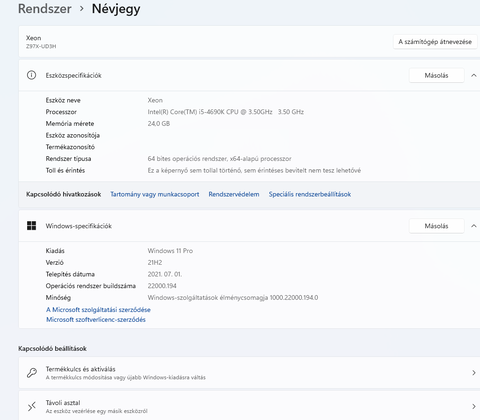This screenshot has height=420, width=480.
Task: Click the info icon beside Eszközspecifikációk
Action: point(31,75)
